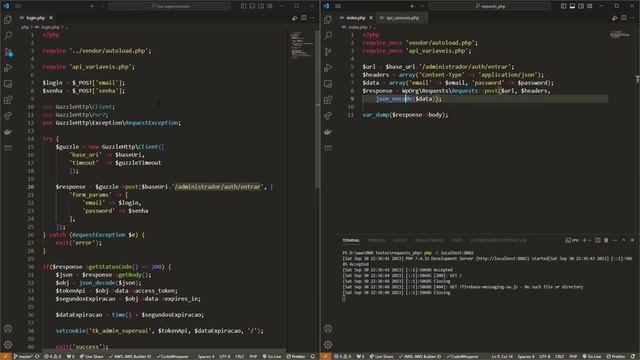Open Extensions view in the left window
The width and height of the screenshot is (640, 360).
pyautogui.click(x=8, y=100)
